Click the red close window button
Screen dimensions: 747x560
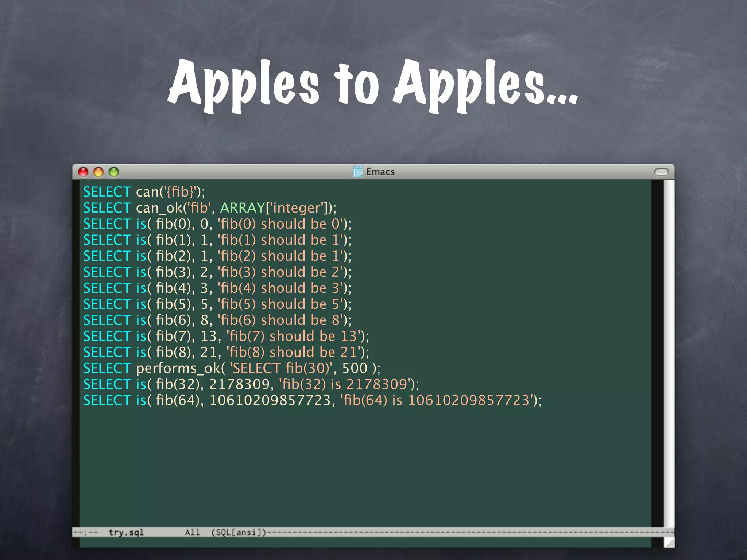[83, 172]
